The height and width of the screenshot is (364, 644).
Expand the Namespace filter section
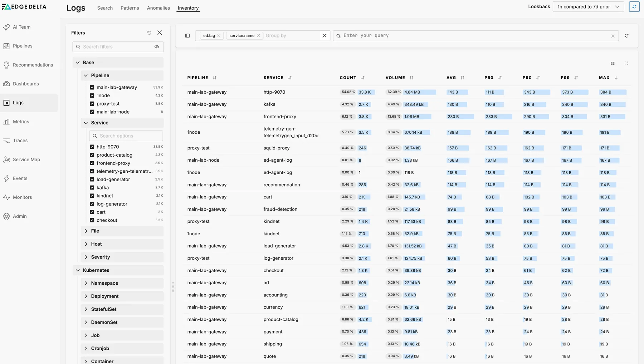coord(122,284)
